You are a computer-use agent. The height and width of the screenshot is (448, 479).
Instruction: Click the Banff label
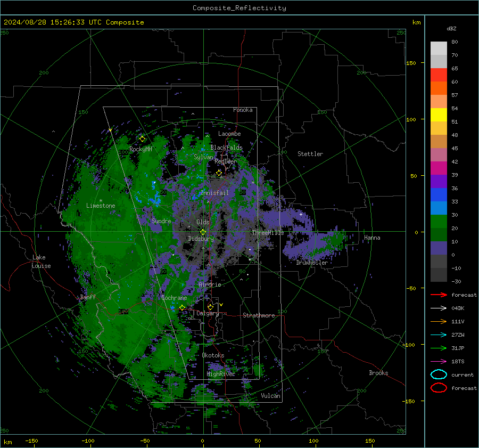click(x=88, y=297)
